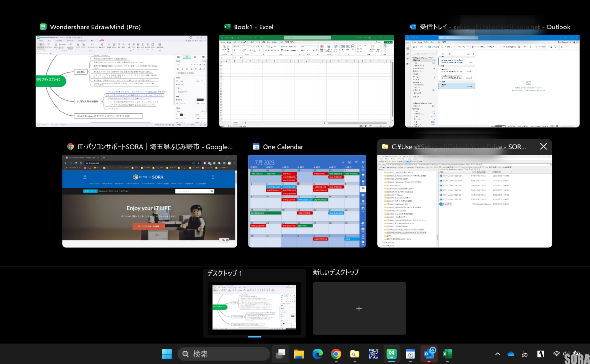Viewport: 590px width, 364px height.
Task: Create a new desktop via 新しいデスクトップ
Action: click(x=359, y=308)
